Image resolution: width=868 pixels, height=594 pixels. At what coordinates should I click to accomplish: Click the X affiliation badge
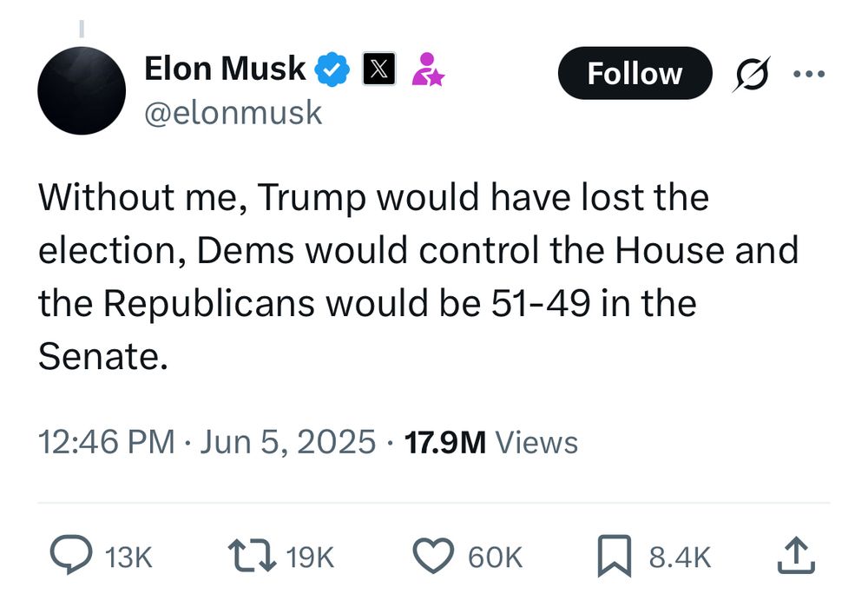(x=378, y=68)
